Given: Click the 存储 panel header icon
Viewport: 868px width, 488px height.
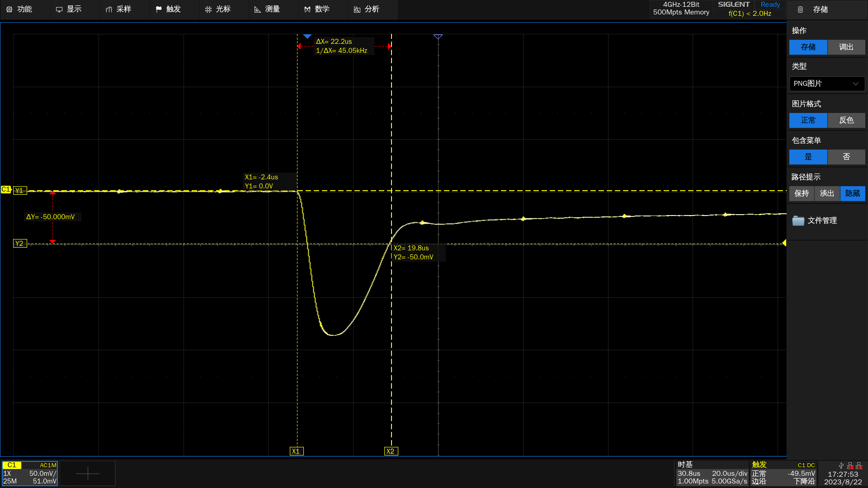Looking at the screenshot, I should pos(800,9).
